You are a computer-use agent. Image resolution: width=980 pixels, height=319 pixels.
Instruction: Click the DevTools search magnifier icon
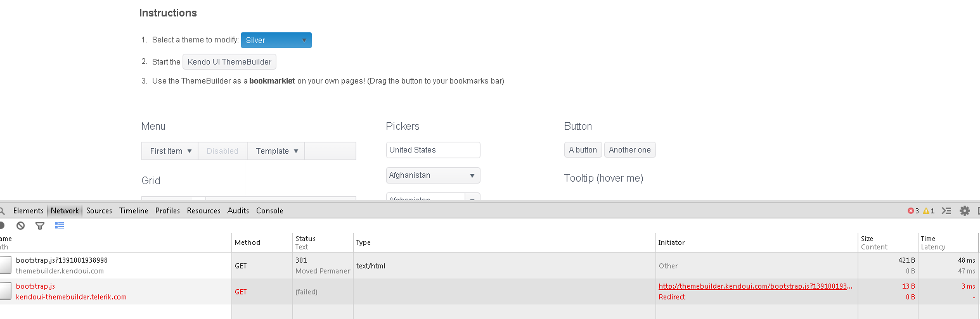(3, 211)
